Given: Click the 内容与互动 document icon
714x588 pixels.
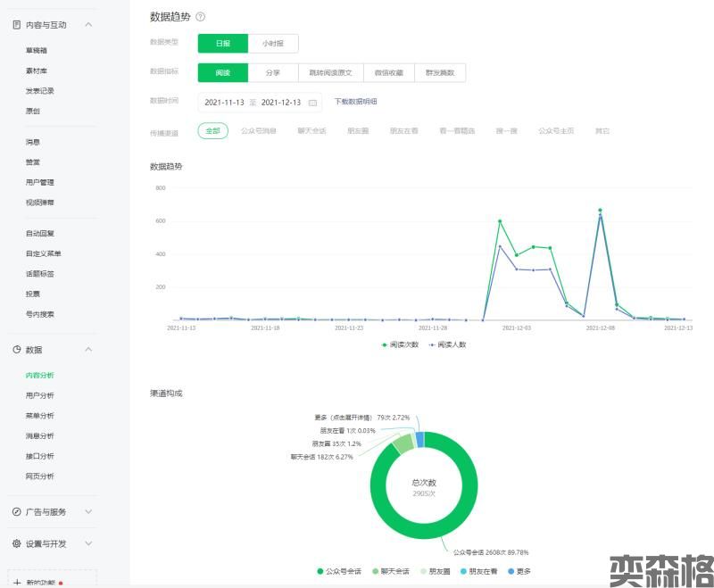Looking at the screenshot, I should [16, 25].
